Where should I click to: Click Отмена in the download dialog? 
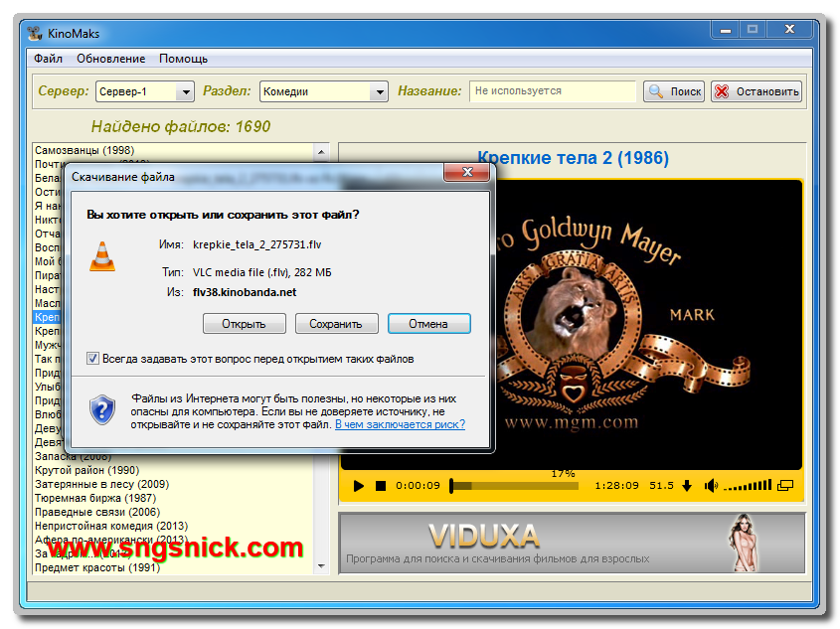pyautogui.click(x=428, y=324)
